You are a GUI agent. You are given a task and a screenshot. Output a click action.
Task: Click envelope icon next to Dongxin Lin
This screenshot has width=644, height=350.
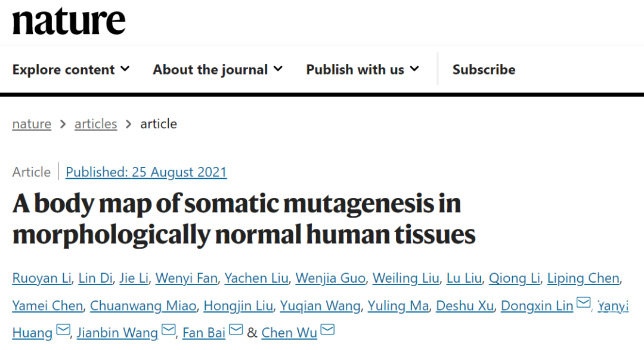pyautogui.click(x=584, y=302)
